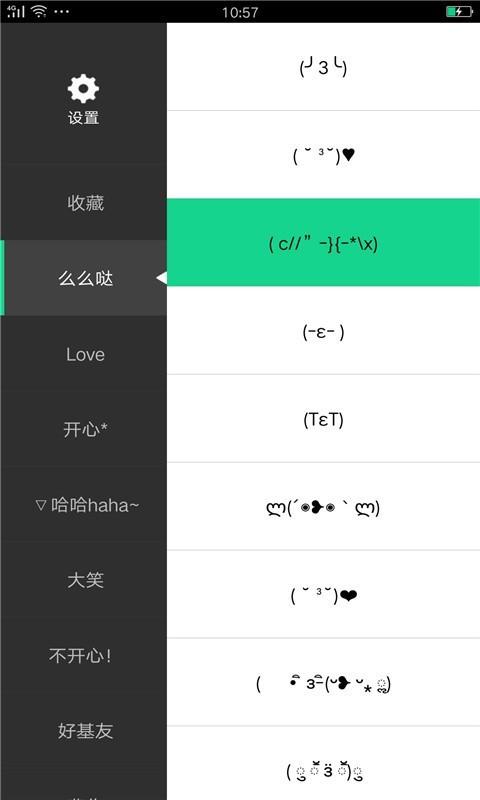
Task: Select the green highlighted ( c//" -}{-*\x) emoticon
Action: coord(323,242)
